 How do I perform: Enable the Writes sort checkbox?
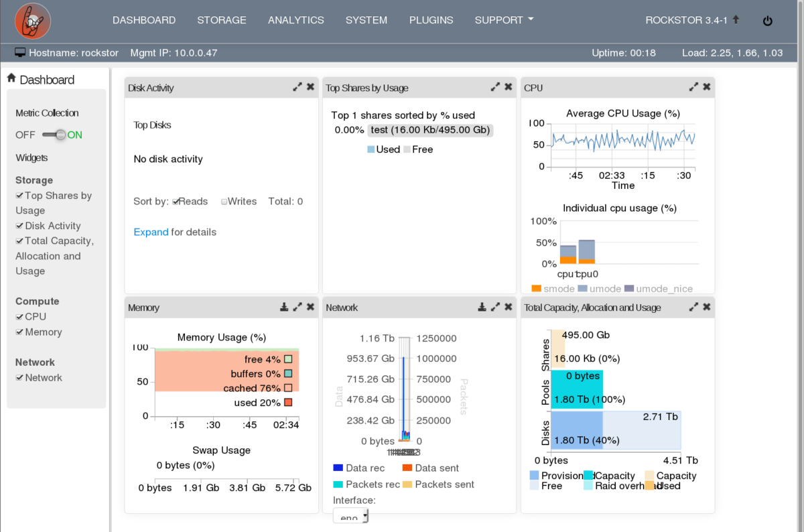(x=224, y=202)
